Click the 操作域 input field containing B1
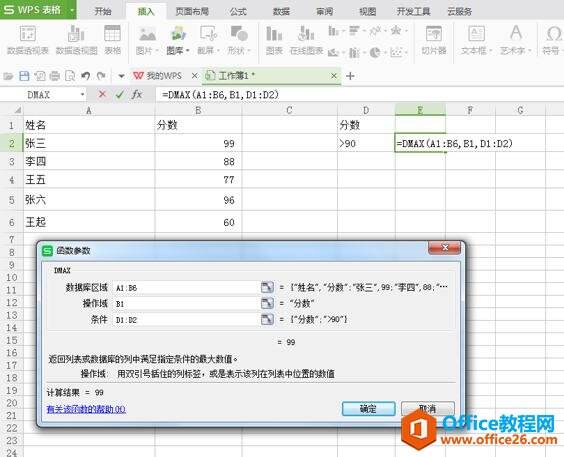Screen dimensions: 564x457 pyautogui.click(x=186, y=303)
